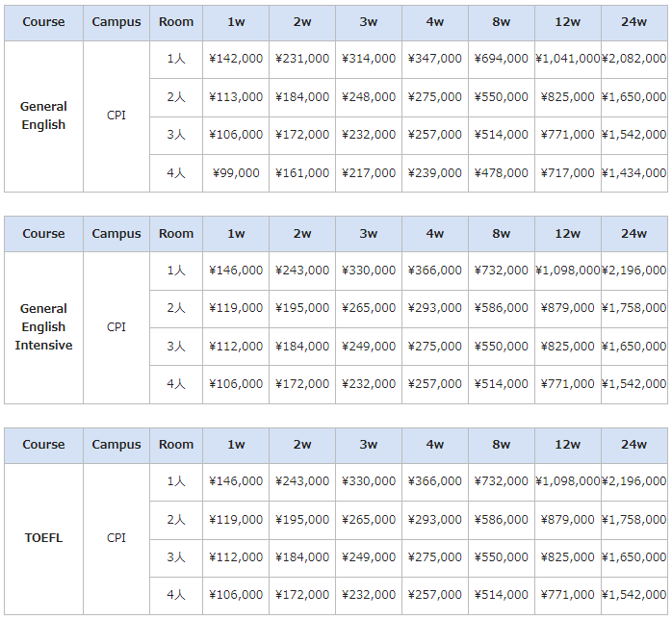Select General English 3-person 12w price ¥771,000
This screenshot has height=620, width=672.
568,136
